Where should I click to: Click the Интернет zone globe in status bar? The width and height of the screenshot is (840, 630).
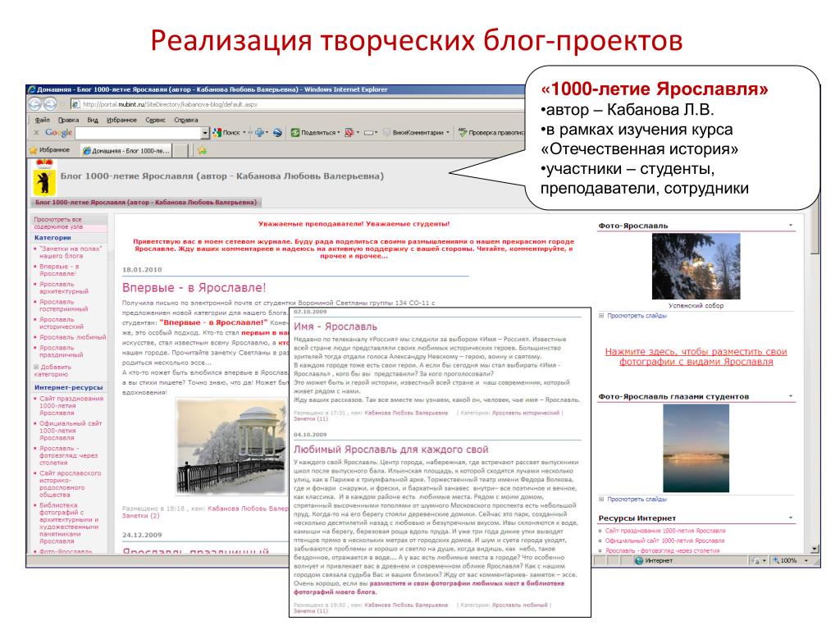pos(638,561)
